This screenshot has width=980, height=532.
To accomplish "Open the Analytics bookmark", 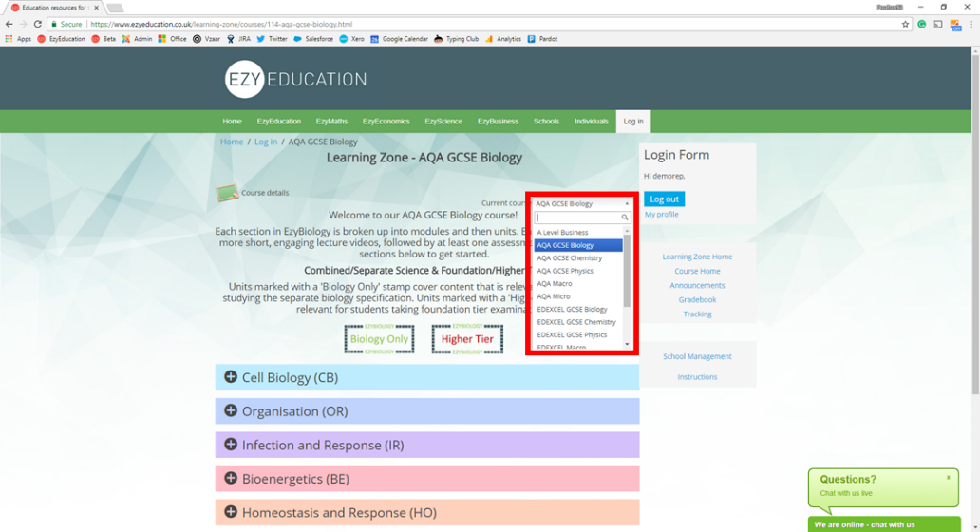I will point(502,39).
